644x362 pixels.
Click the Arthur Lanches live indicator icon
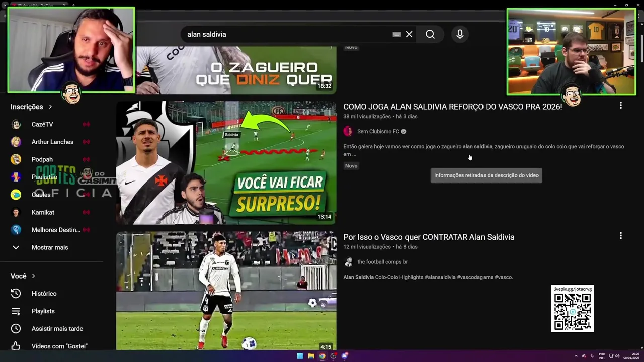[x=86, y=142]
